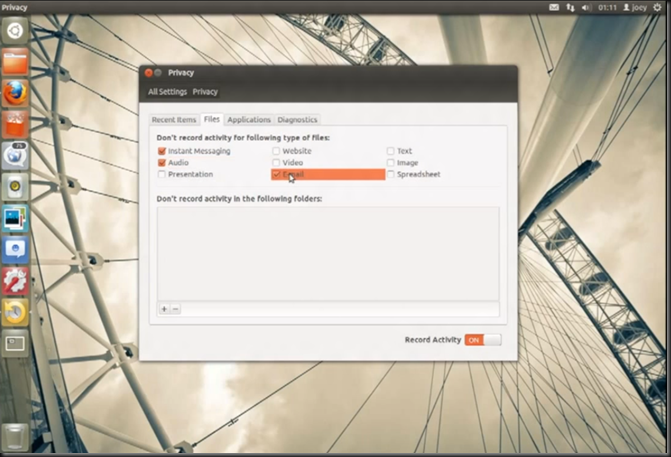Open Ubuntu Software Center from the launcher
The width and height of the screenshot is (671, 457).
point(15,125)
